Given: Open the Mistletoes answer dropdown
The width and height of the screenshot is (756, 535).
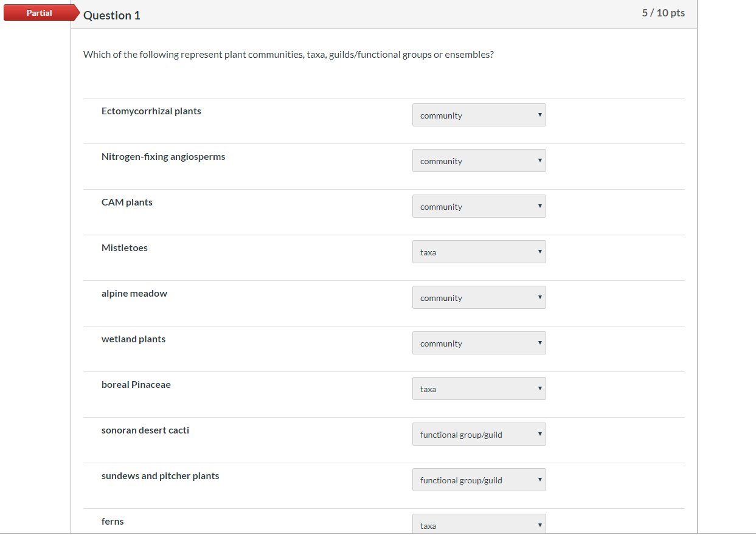Looking at the screenshot, I should tap(479, 252).
